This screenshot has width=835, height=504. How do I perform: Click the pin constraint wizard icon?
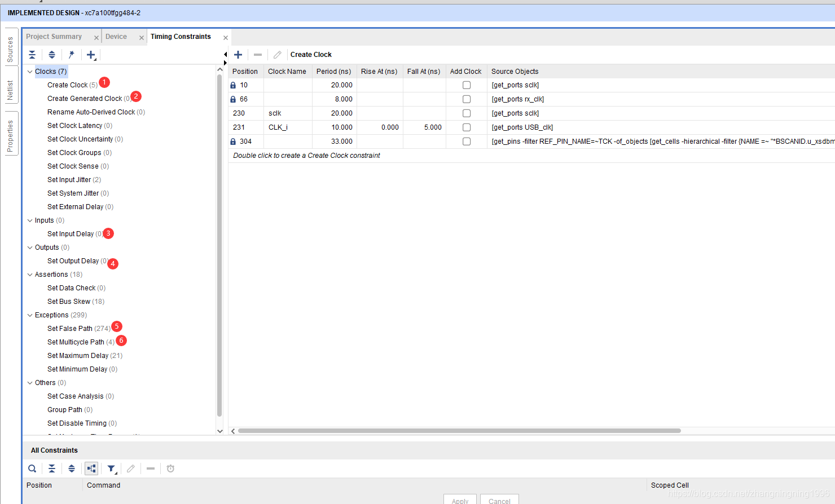[71, 55]
